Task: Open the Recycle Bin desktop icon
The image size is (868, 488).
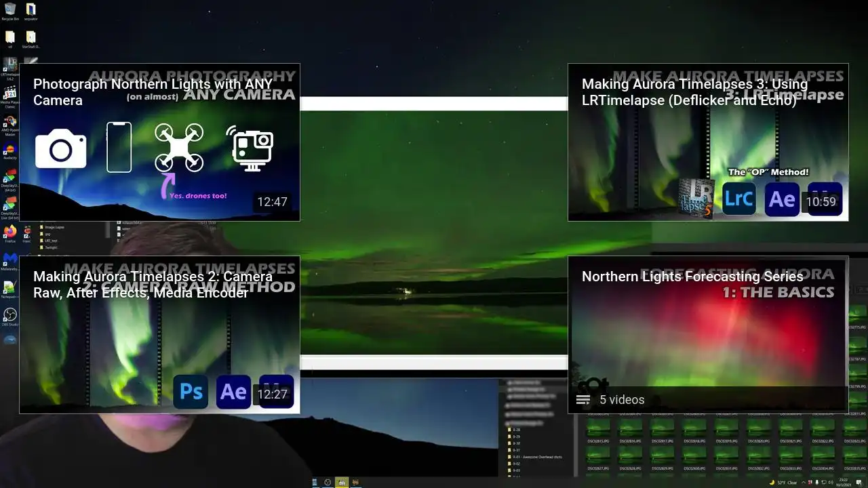Action: point(10,12)
